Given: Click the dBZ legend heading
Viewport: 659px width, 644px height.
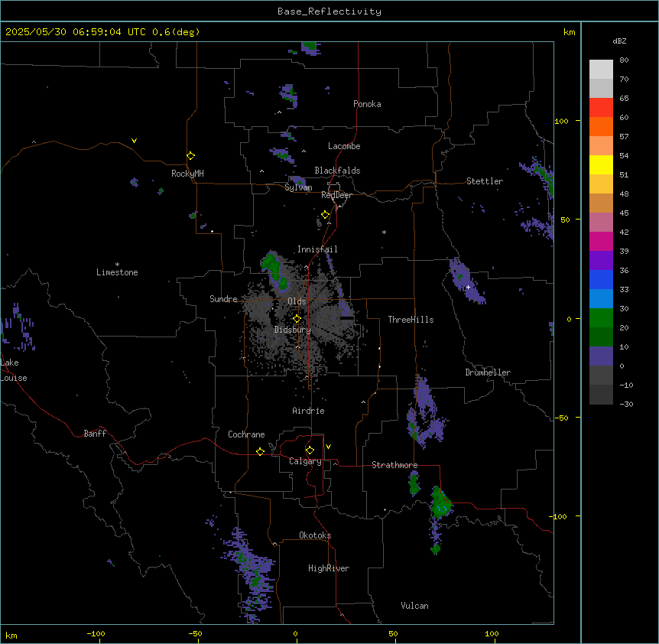Looking at the screenshot, I should [x=619, y=41].
